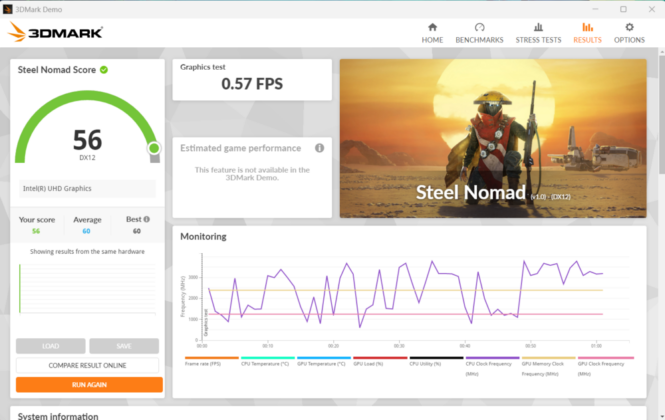Viewport: 665px width, 420px height.
Task: Click the Results orange bars icon
Action: (x=587, y=27)
